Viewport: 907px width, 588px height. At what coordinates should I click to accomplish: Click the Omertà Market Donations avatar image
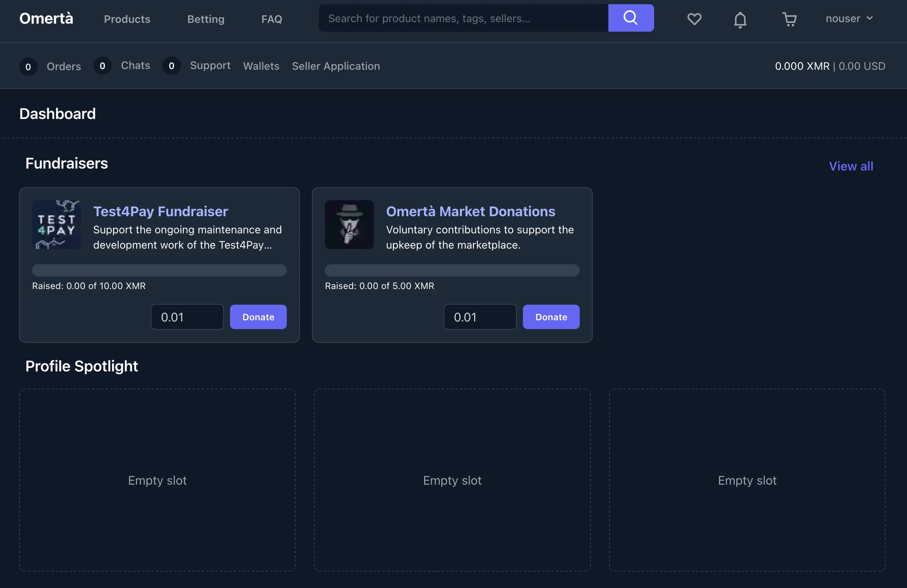(x=349, y=225)
